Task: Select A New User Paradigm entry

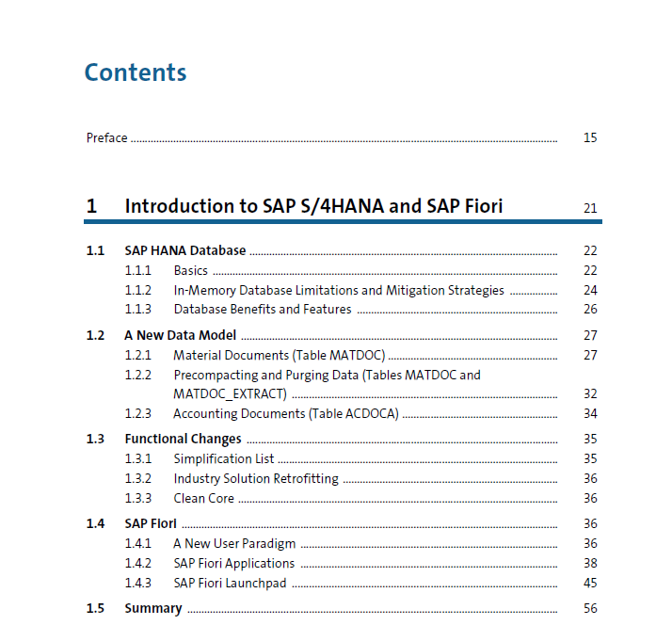Action: click(233, 544)
